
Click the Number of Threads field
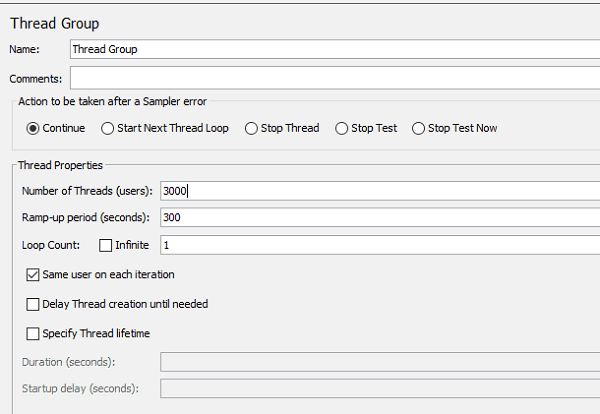380,190
